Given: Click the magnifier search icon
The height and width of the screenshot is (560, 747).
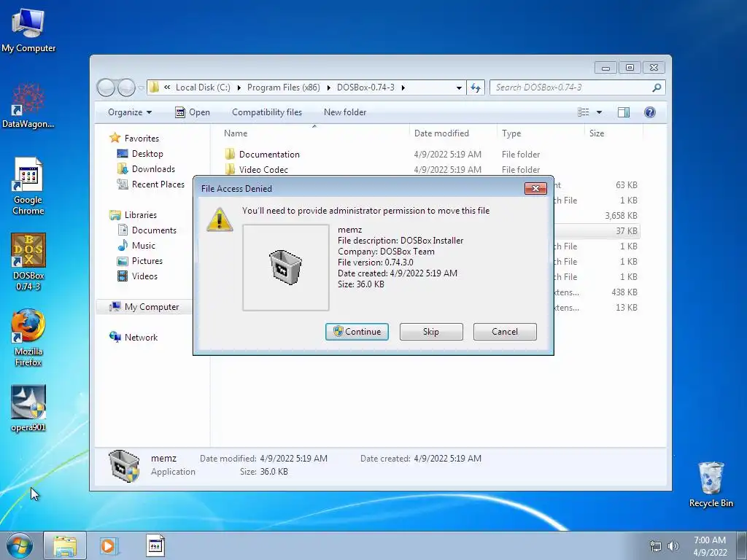Looking at the screenshot, I should click(657, 87).
